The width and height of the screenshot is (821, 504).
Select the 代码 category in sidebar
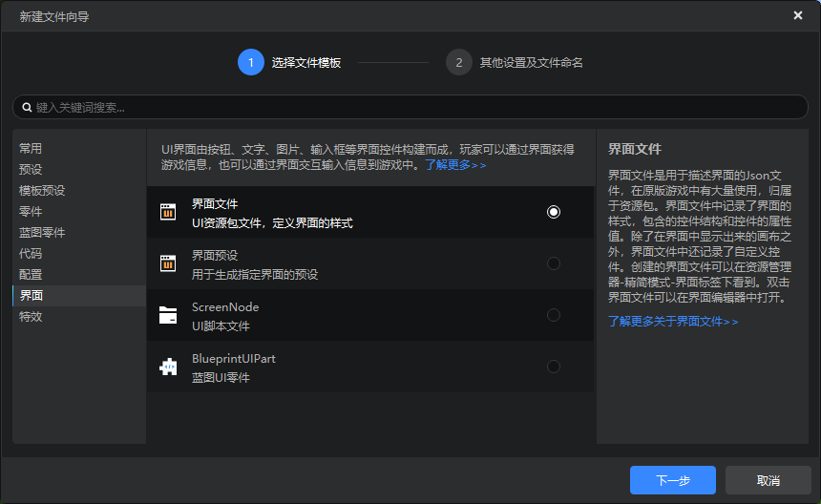(x=32, y=254)
